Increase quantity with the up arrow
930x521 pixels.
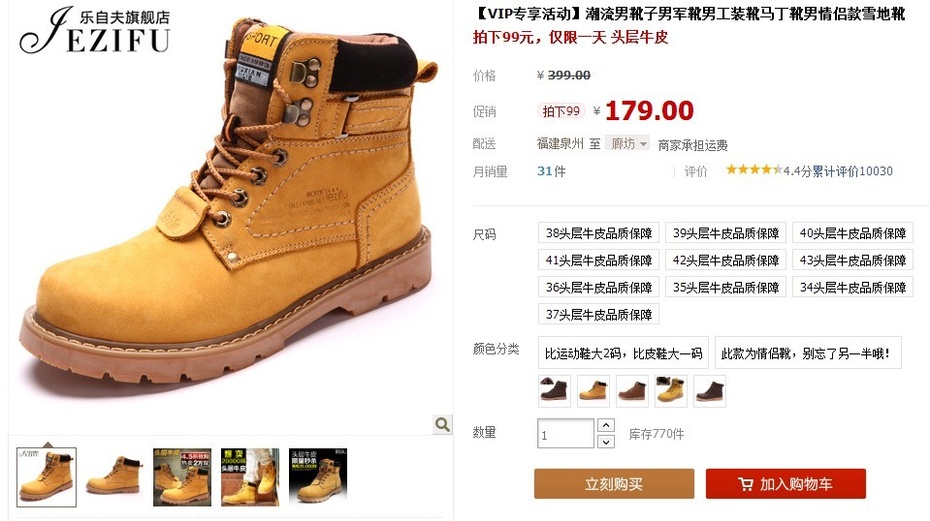606,425
